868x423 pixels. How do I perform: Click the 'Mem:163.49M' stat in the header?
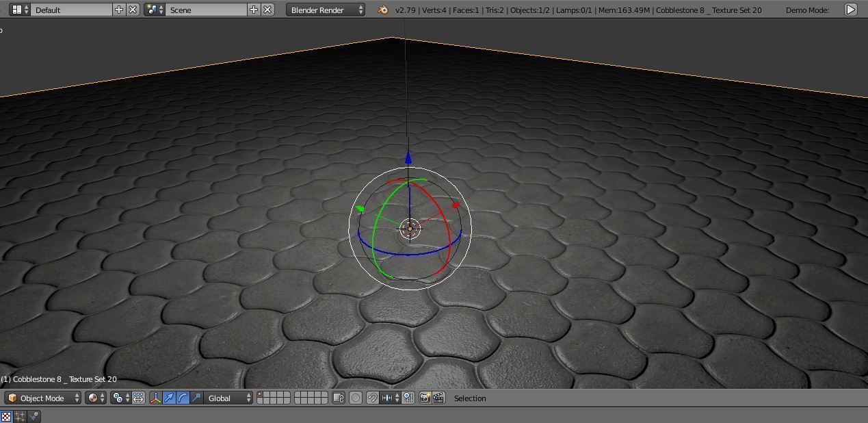pyautogui.click(x=624, y=10)
